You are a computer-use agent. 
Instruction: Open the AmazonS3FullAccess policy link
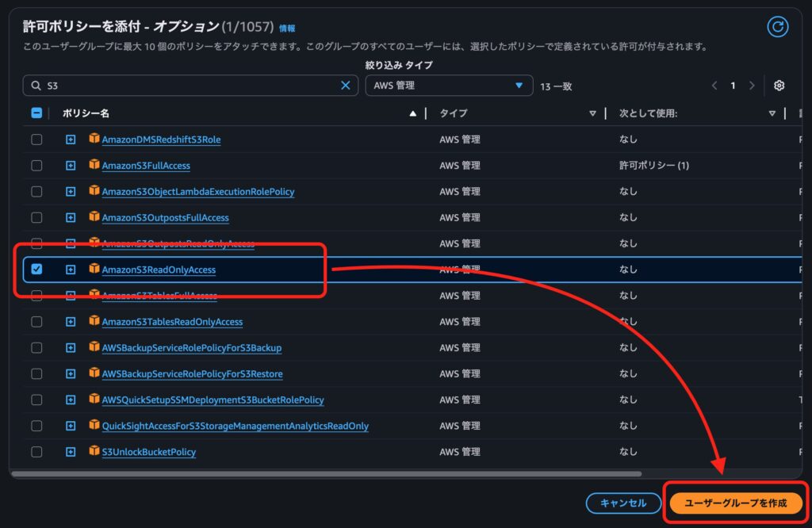point(146,166)
